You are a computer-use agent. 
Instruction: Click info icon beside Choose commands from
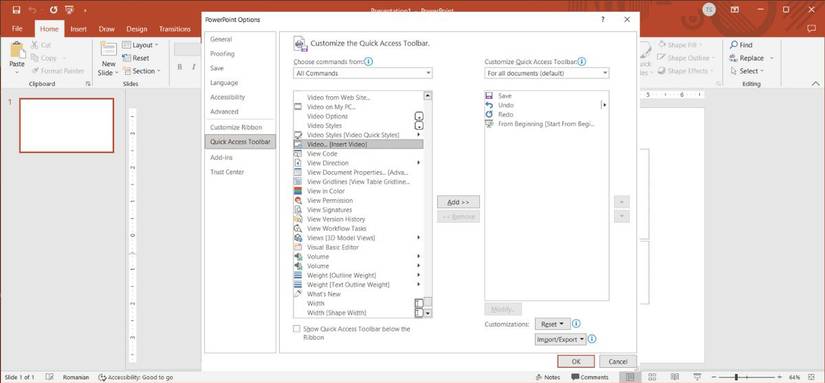(369, 62)
